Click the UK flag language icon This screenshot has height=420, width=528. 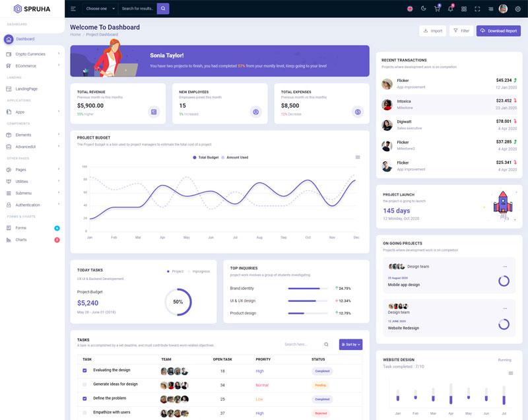(x=410, y=9)
